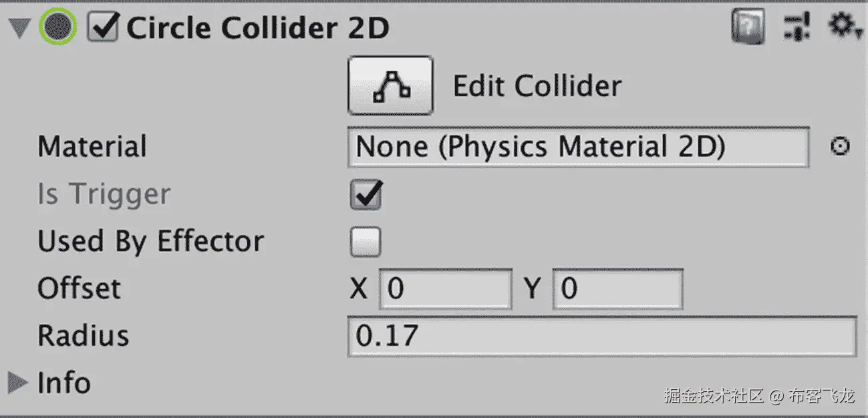
Task: Click the Material label
Action: tap(92, 147)
